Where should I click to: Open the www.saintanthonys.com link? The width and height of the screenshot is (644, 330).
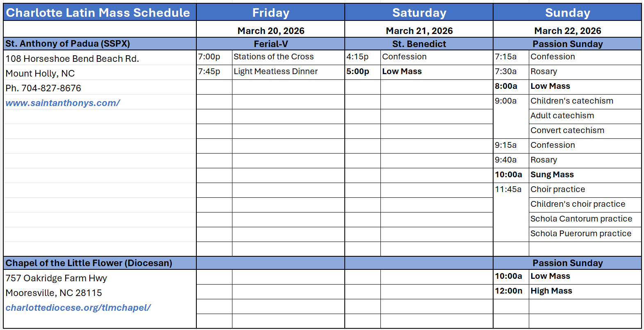[x=63, y=103]
